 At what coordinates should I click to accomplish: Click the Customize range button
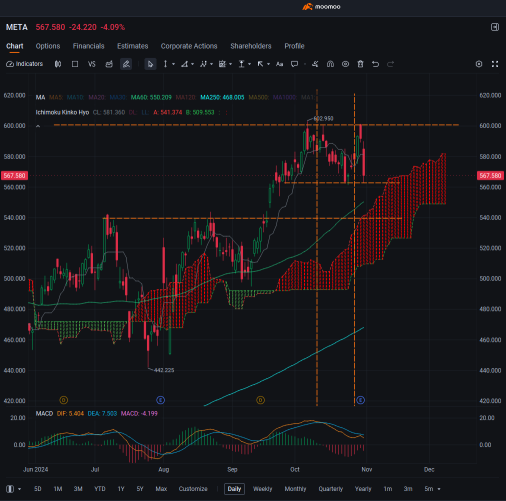[x=193, y=489]
